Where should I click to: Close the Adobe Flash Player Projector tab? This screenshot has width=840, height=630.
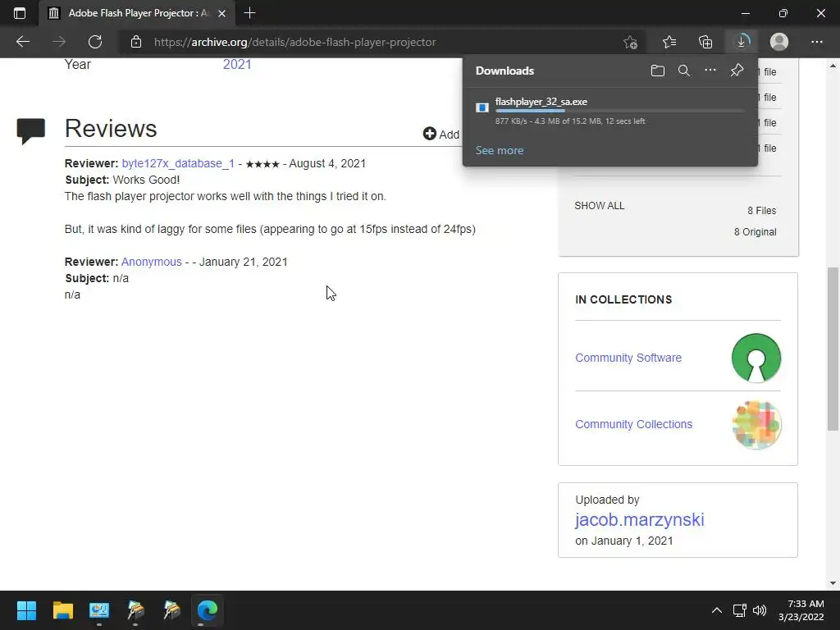[x=223, y=13]
